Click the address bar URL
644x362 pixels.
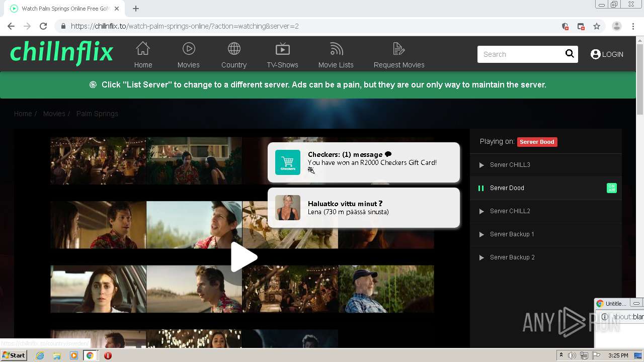pyautogui.click(x=185, y=26)
